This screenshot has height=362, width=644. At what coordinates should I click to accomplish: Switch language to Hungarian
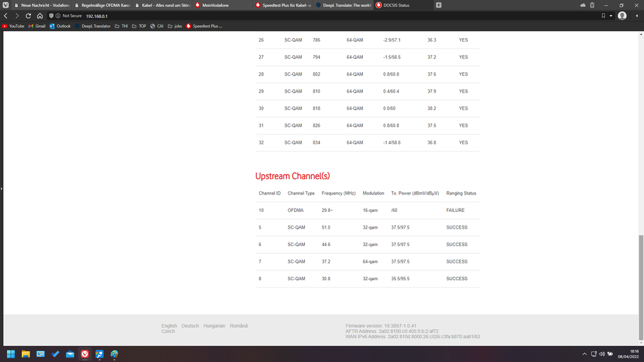click(x=215, y=326)
